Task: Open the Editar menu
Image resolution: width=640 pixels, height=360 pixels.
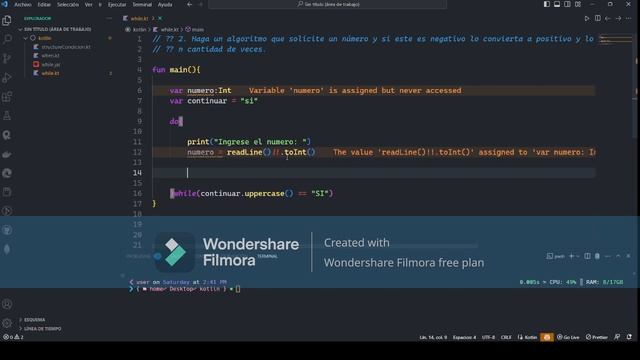Action: (44, 4)
